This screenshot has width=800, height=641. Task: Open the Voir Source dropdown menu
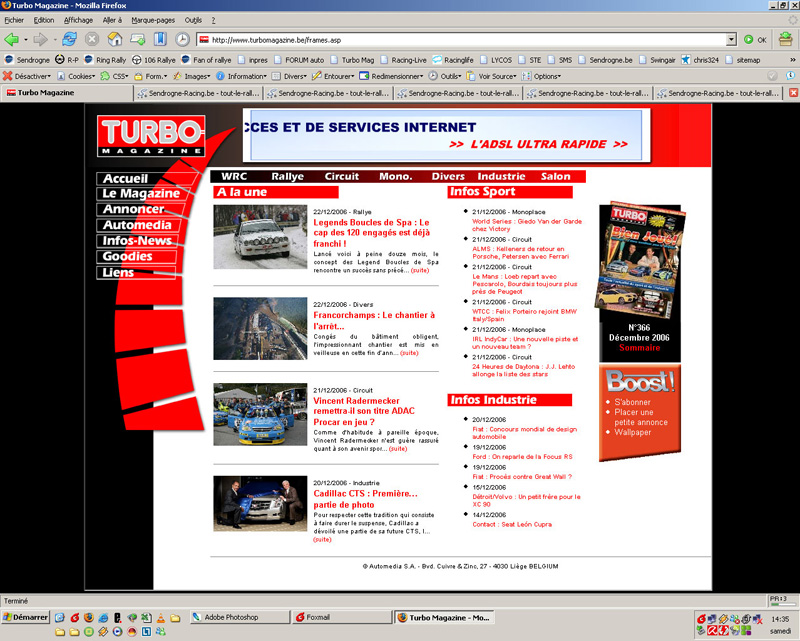pos(491,76)
